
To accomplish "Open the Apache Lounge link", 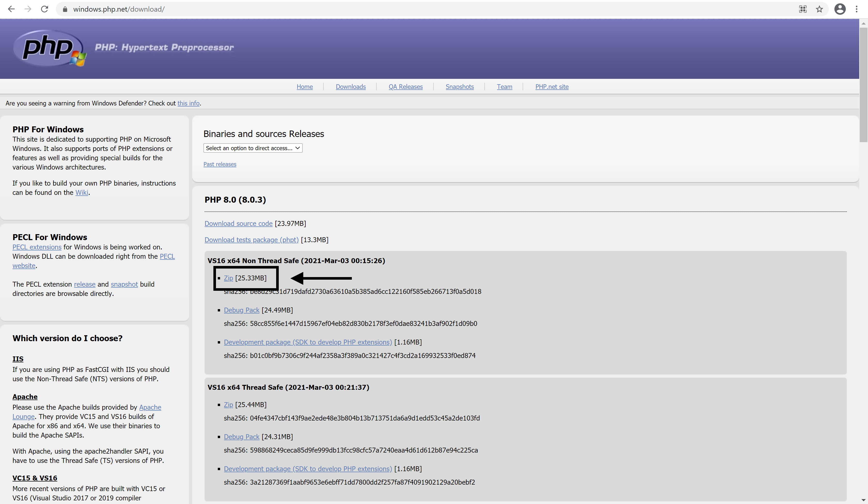I will [150, 408].
